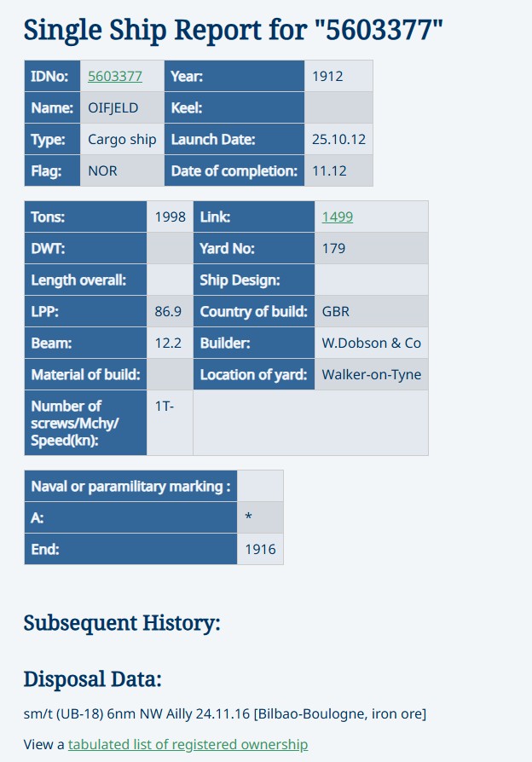Click the page title heading

[x=234, y=30]
